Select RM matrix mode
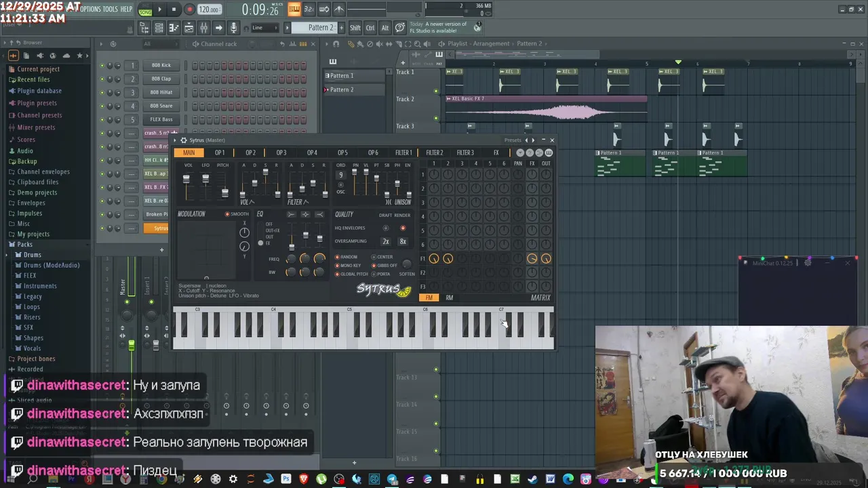The width and height of the screenshot is (868, 488). click(450, 298)
